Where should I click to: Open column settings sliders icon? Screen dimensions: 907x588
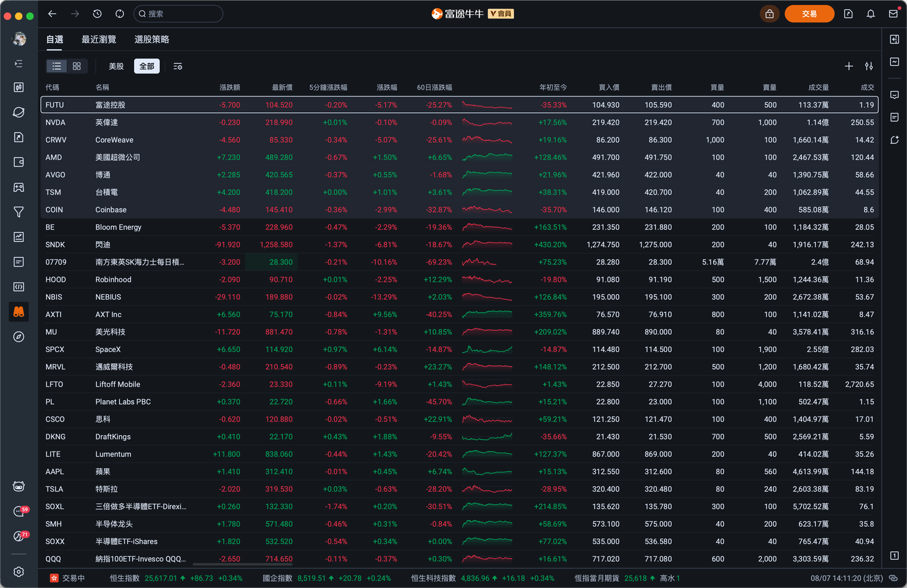click(869, 66)
